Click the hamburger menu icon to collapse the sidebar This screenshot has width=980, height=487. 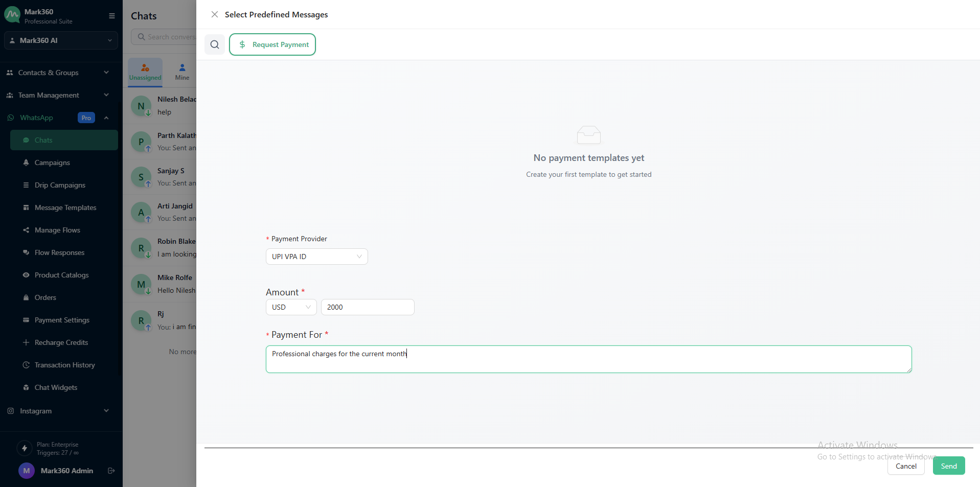(x=112, y=16)
